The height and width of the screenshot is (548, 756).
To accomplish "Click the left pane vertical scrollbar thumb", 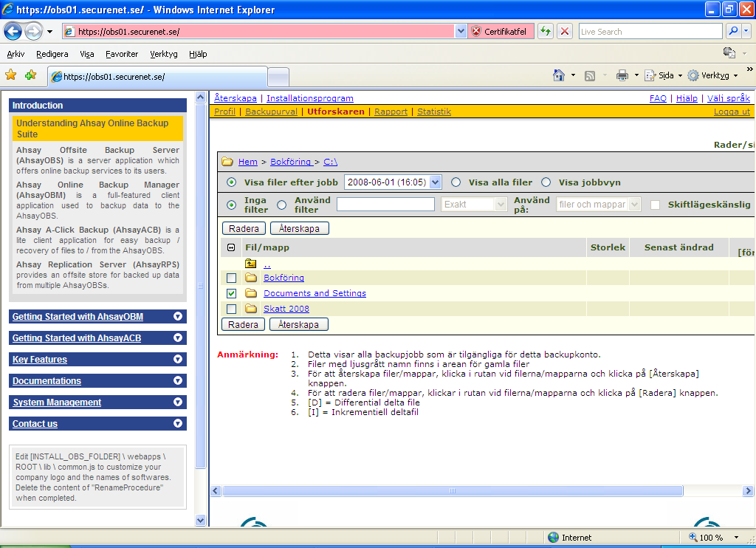I will pyautogui.click(x=201, y=286).
